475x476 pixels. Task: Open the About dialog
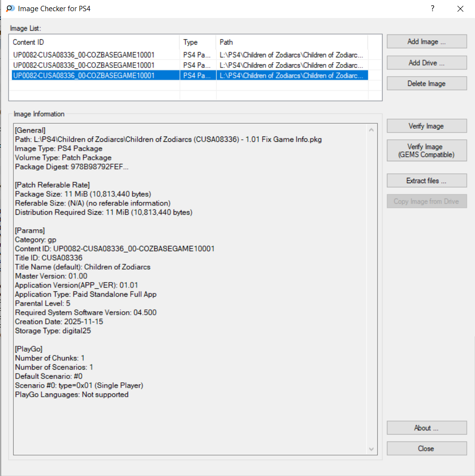(x=426, y=428)
